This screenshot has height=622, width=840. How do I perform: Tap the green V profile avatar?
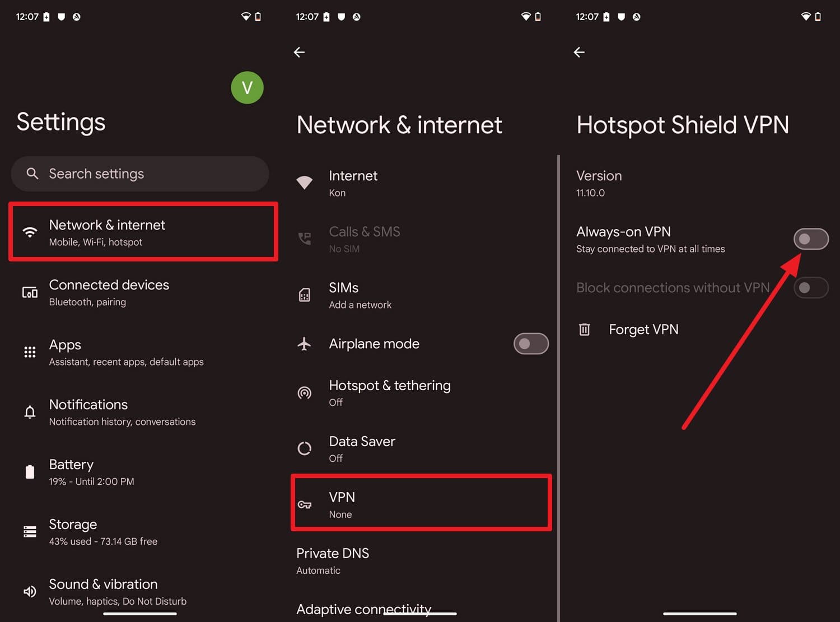pos(247,87)
